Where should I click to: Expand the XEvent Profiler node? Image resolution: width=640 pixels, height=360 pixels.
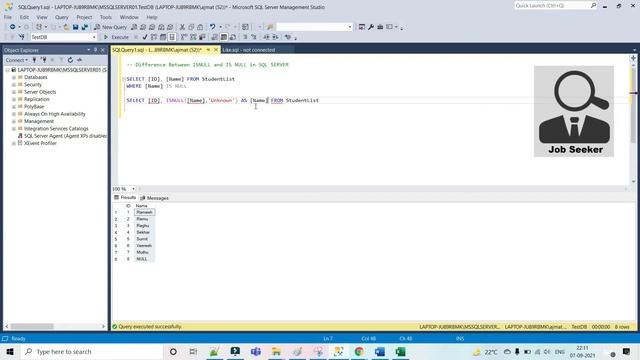coord(13,143)
